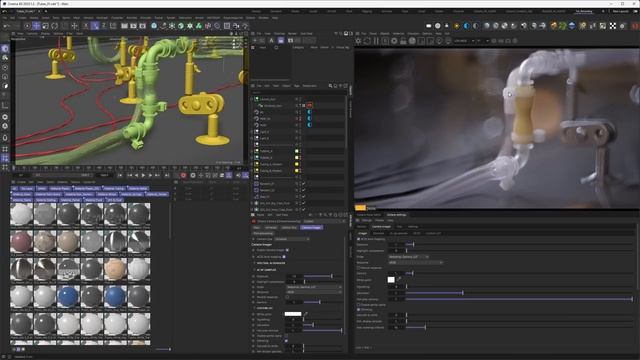Click the Play forward button in timeline
The height and width of the screenshot is (360, 640).
(143, 175)
